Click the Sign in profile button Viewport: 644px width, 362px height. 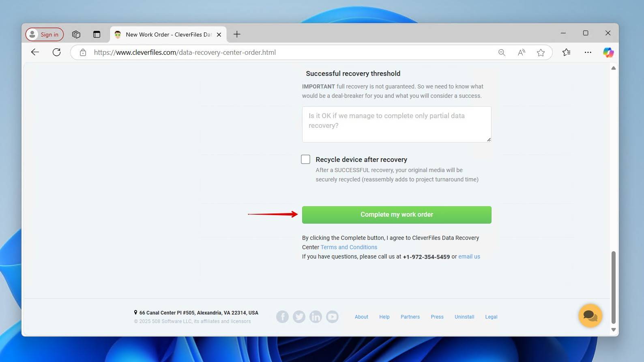point(45,34)
